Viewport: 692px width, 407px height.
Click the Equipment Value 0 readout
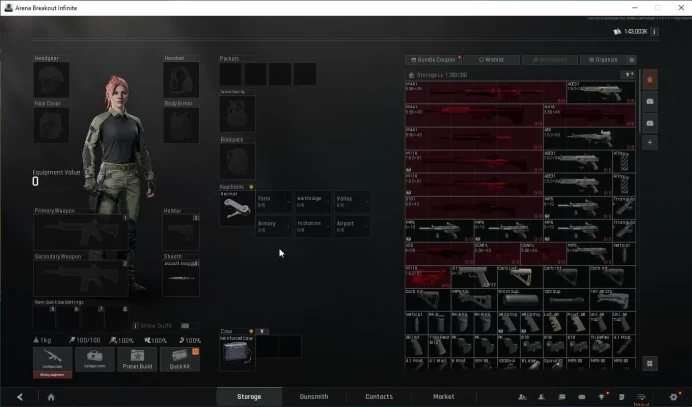(36, 181)
